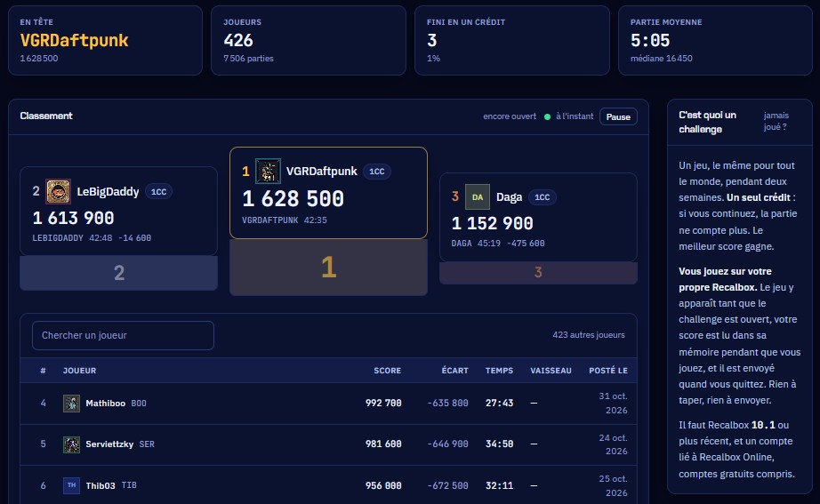Open Mathiboo's avatar in row 4
820x504 pixels.
[x=72, y=403]
